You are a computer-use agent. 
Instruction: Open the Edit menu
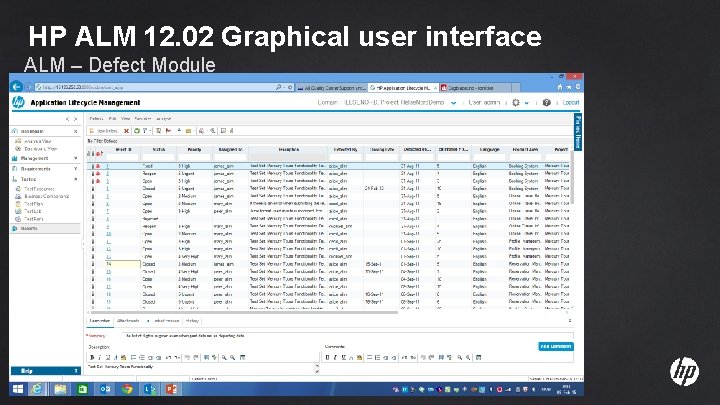pos(112,119)
